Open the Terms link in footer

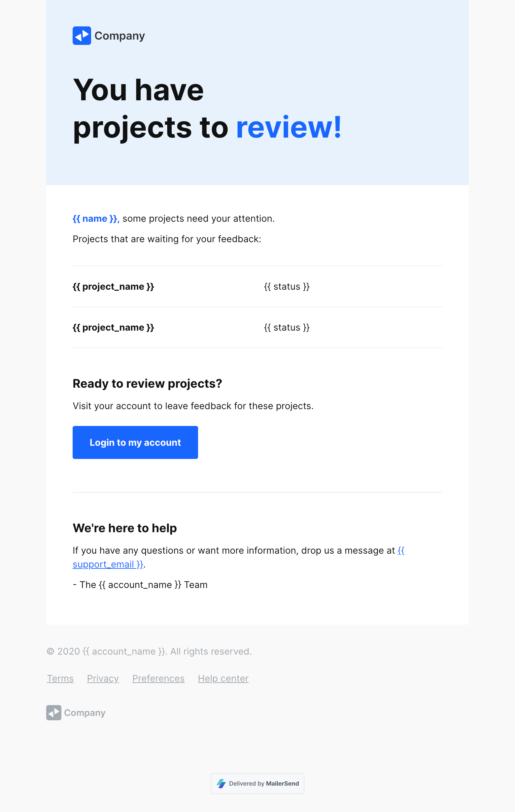tap(60, 678)
